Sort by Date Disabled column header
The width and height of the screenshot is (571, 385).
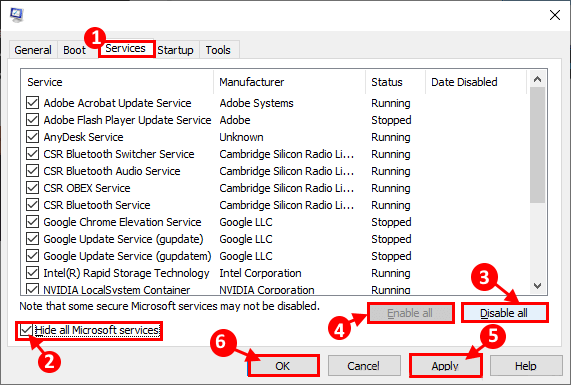476,82
